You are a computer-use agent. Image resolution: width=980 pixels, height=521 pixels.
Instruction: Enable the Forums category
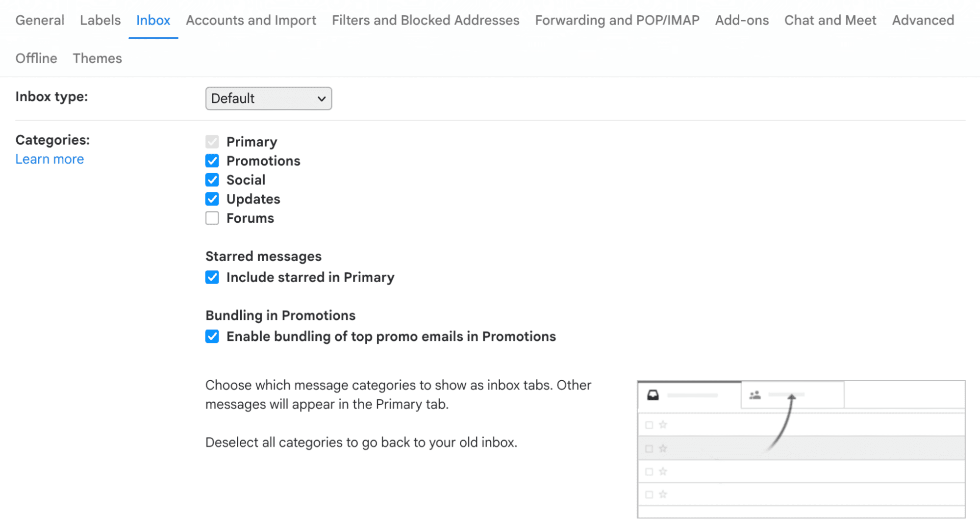[x=212, y=218]
